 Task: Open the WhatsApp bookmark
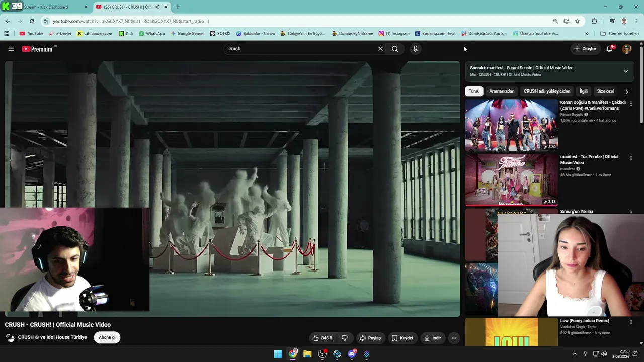point(152,34)
